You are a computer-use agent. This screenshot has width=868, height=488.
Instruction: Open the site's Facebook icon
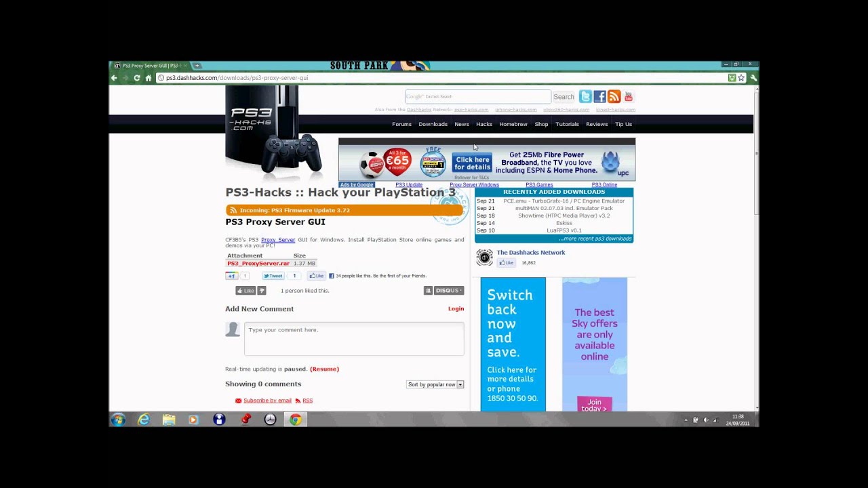point(599,97)
